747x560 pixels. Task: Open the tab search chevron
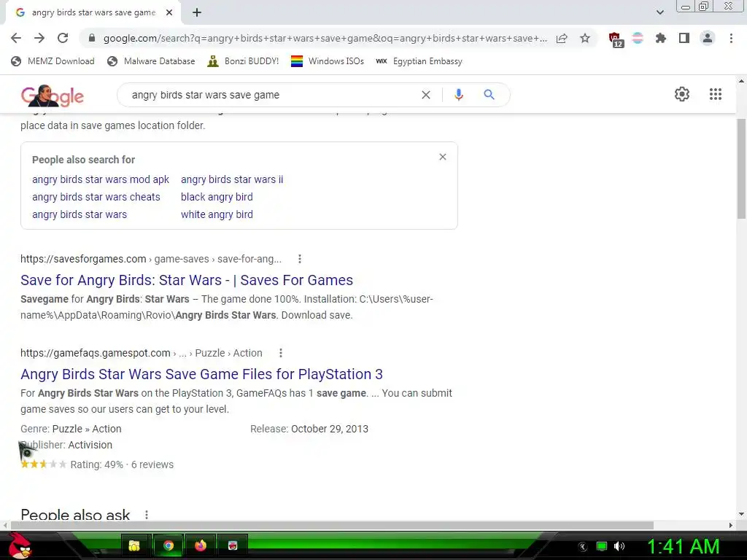click(x=659, y=12)
